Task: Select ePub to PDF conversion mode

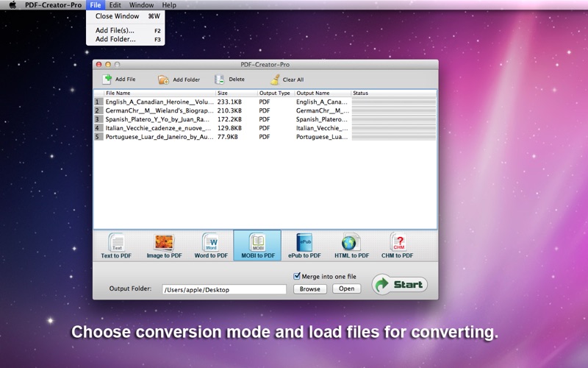Action: tap(304, 246)
